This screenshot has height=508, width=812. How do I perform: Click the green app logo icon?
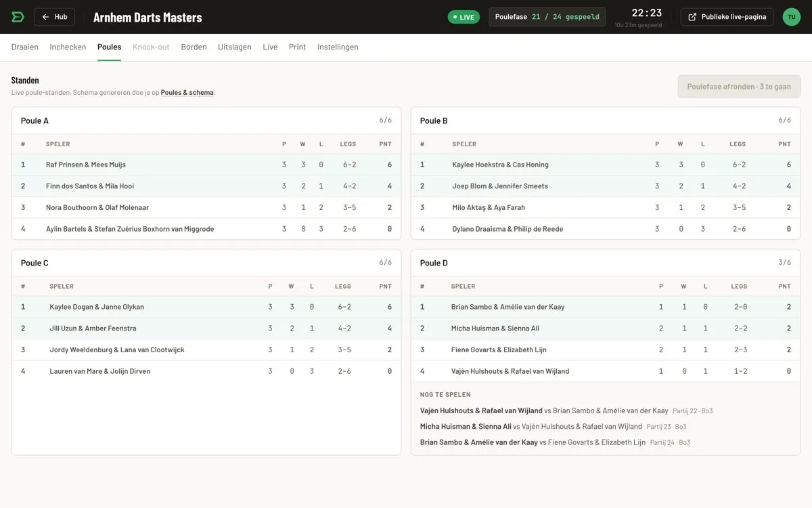[18, 17]
